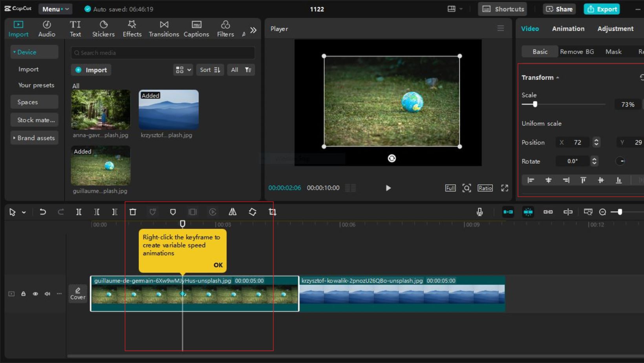Align clip to bottom
644x363 pixels.
(x=618, y=180)
